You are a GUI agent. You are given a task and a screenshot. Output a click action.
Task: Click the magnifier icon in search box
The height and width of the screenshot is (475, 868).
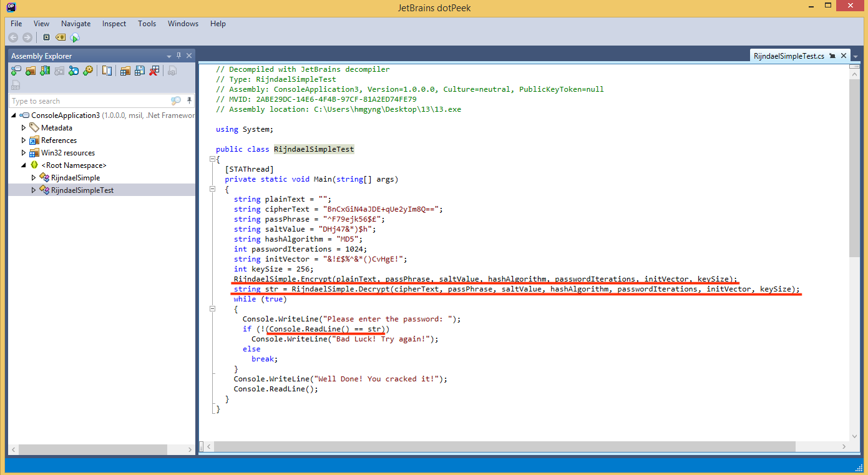[176, 100]
